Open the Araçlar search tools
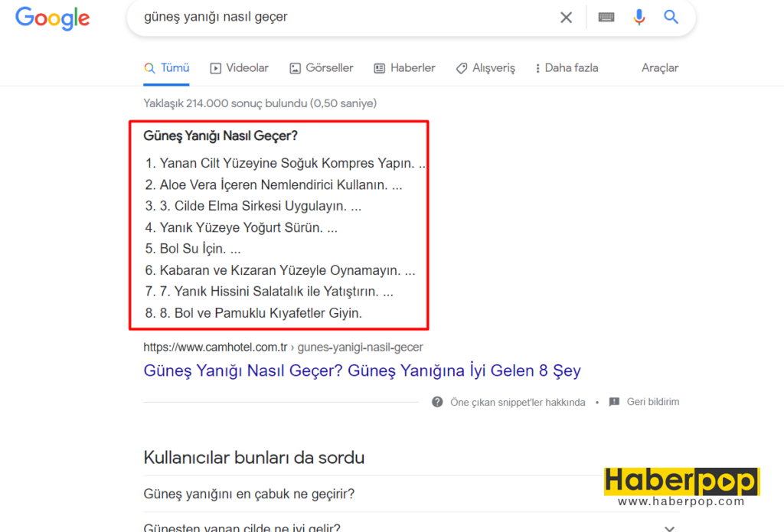The width and height of the screenshot is (784, 532). 659,68
